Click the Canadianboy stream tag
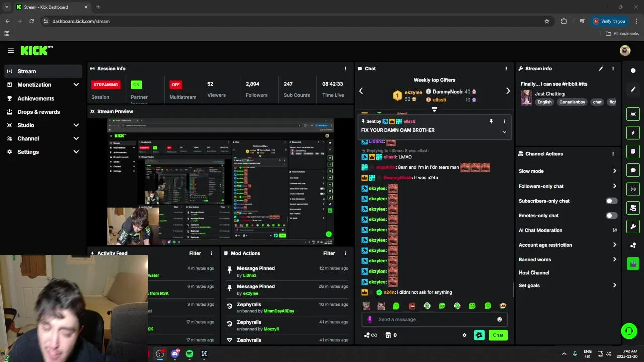 click(x=573, y=102)
